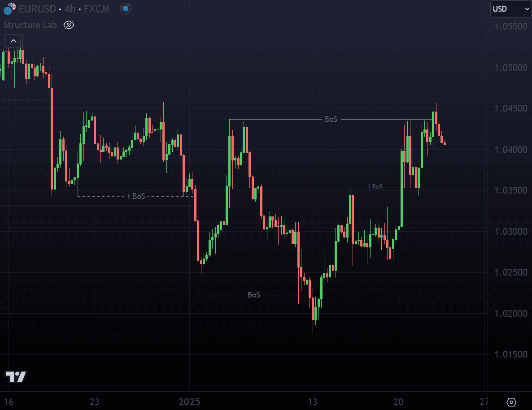Click the FXCM broker label
Image resolution: width=532 pixels, height=410 pixels.
(97, 9)
